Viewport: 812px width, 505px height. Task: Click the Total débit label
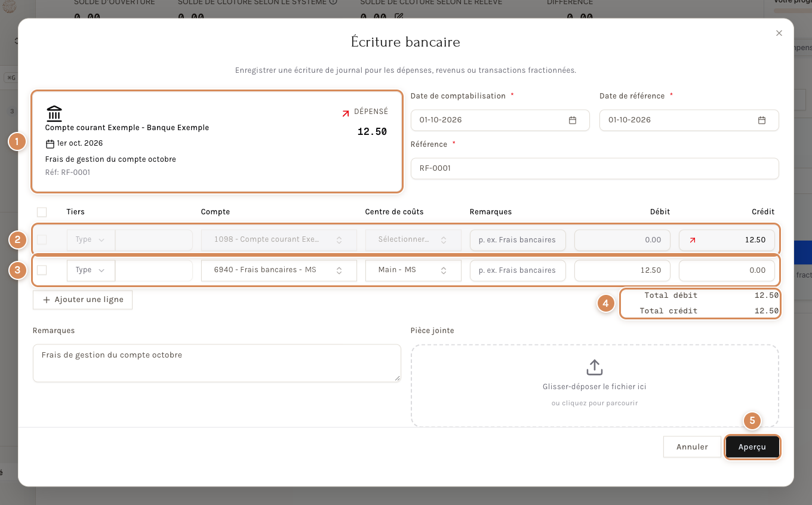[x=671, y=295]
